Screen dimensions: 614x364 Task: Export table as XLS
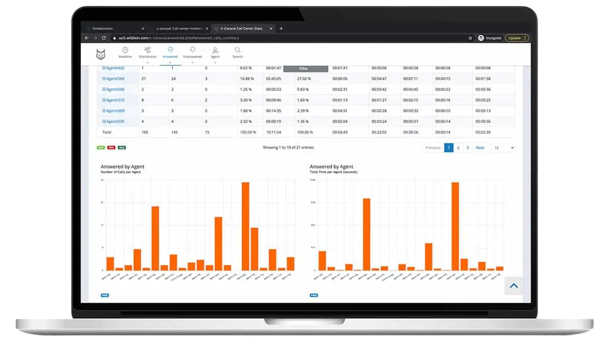pos(122,147)
